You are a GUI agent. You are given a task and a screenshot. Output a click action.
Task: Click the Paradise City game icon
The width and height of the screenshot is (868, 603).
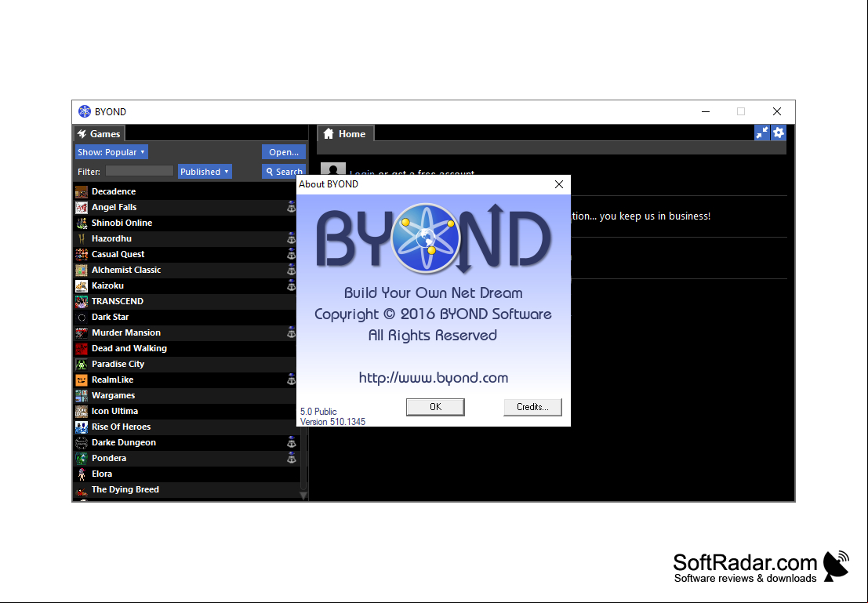tap(82, 365)
